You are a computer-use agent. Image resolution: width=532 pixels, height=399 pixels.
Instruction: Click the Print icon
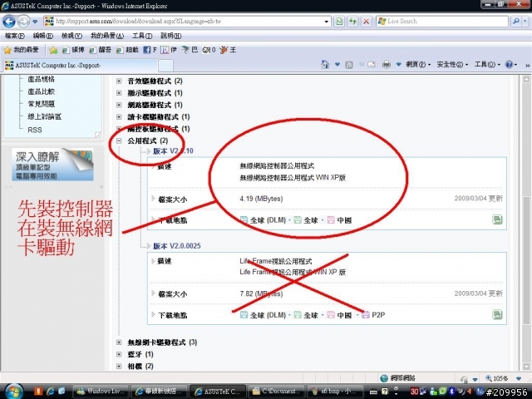[386, 64]
